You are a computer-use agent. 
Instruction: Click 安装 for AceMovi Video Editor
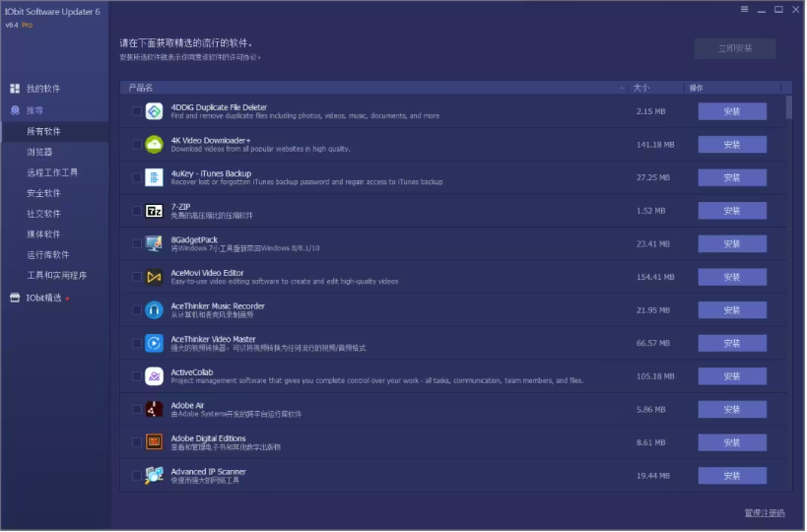pos(732,277)
